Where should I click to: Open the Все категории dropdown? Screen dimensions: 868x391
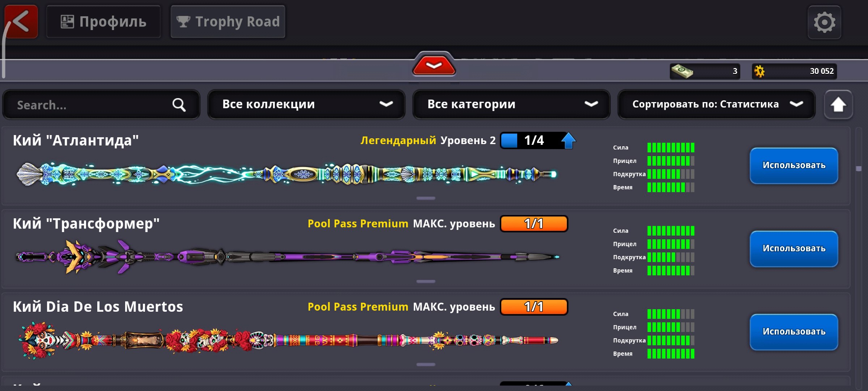click(511, 105)
